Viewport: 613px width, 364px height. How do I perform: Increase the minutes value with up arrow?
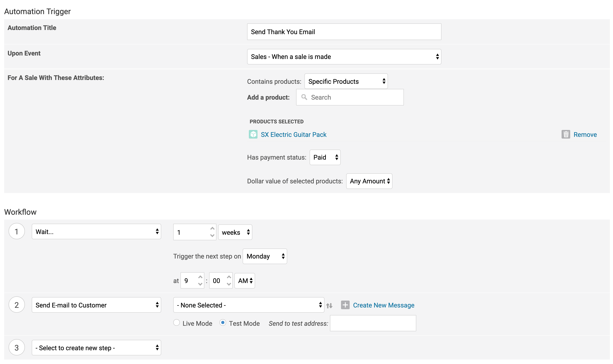229,277
